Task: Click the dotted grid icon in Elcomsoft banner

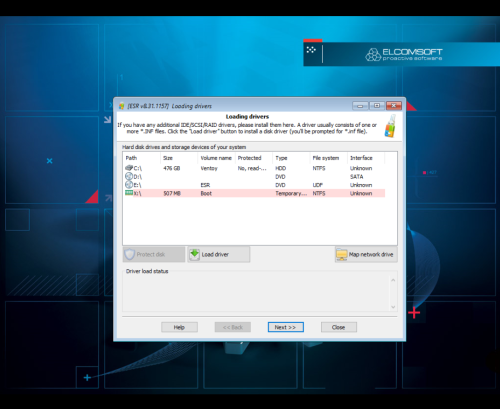Action: point(311,50)
